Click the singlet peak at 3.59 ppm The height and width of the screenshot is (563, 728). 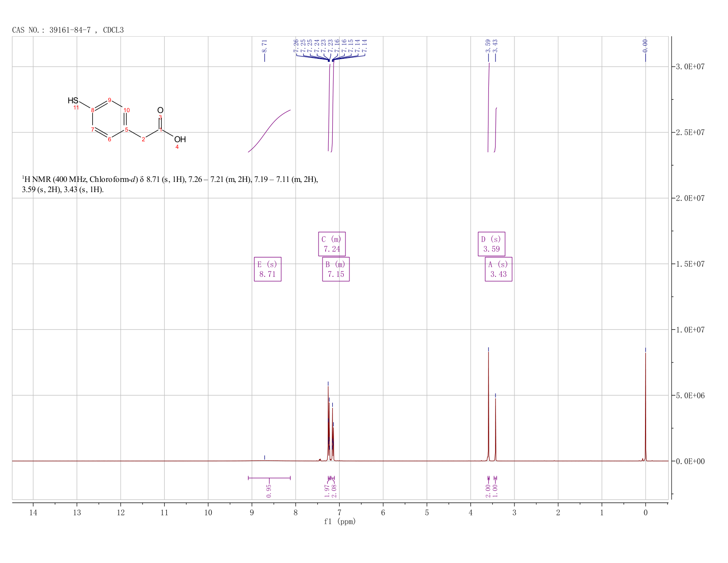point(488,406)
